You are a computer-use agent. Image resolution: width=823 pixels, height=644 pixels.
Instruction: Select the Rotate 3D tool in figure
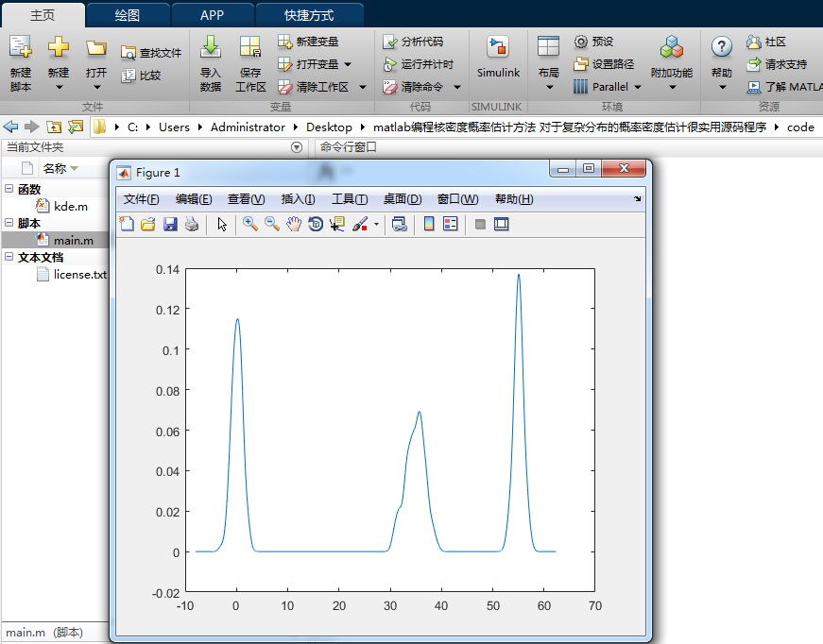click(316, 225)
